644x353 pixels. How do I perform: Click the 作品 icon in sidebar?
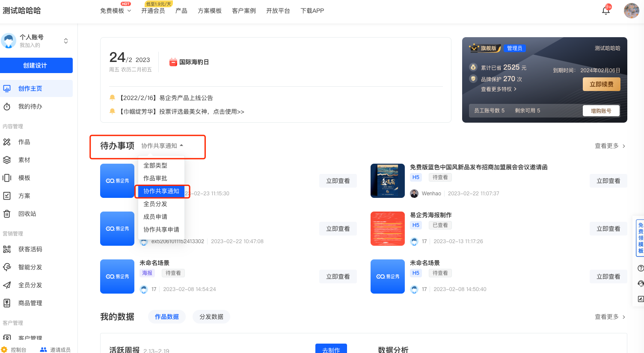tap(7, 142)
